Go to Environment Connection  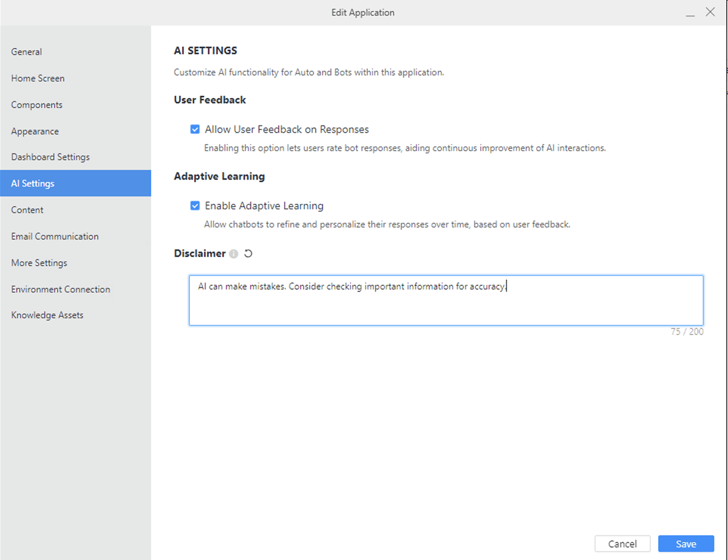coord(60,289)
